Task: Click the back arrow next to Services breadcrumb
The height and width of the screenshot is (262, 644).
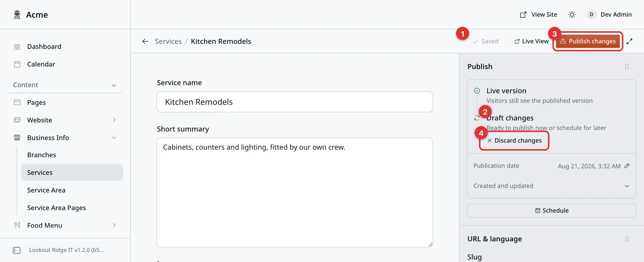Action: coord(145,41)
